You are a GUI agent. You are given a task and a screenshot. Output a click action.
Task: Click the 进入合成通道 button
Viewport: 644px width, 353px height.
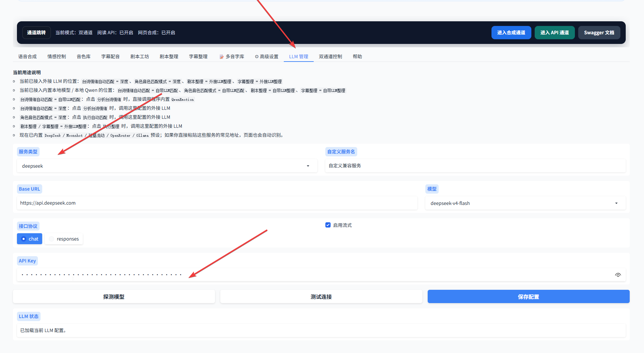[x=511, y=33]
